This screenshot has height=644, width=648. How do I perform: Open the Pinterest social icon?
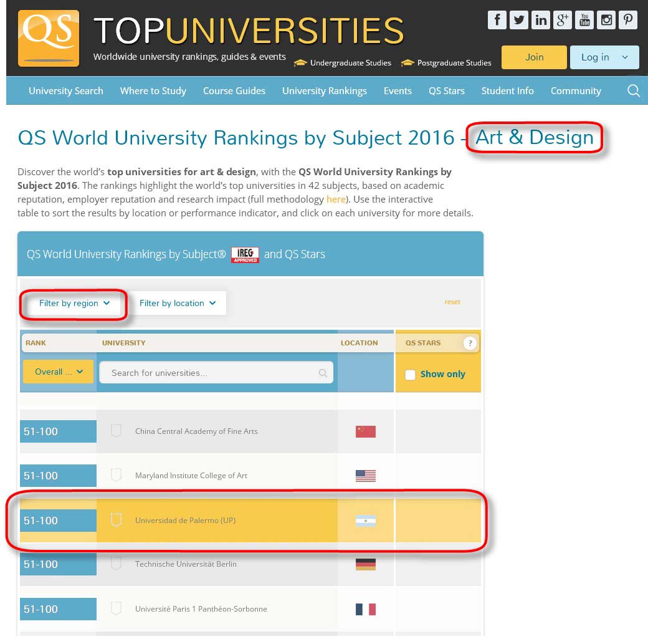pos(628,20)
